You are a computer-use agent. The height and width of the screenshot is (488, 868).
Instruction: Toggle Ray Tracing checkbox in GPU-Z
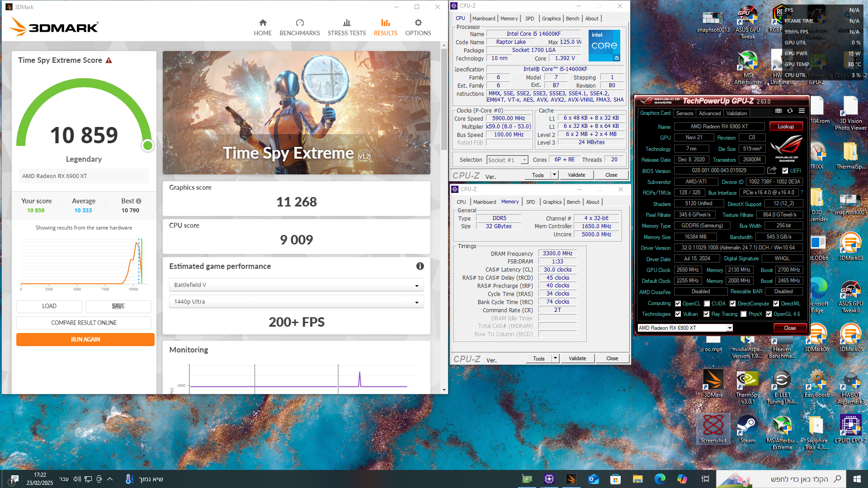pos(706,314)
